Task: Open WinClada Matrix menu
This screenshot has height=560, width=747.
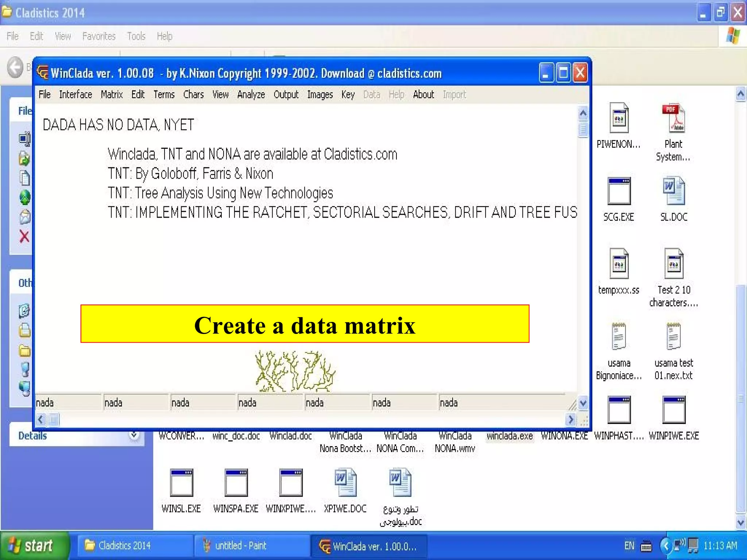Action: point(112,94)
